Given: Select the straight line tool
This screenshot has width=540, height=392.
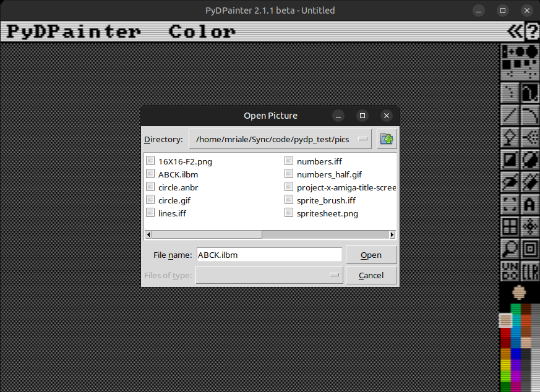Looking at the screenshot, I should [x=509, y=114].
